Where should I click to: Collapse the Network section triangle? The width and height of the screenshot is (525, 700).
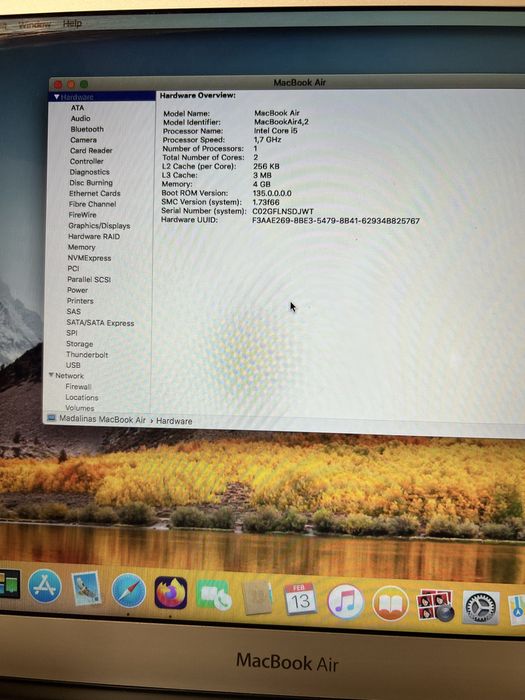tap(51, 375)
